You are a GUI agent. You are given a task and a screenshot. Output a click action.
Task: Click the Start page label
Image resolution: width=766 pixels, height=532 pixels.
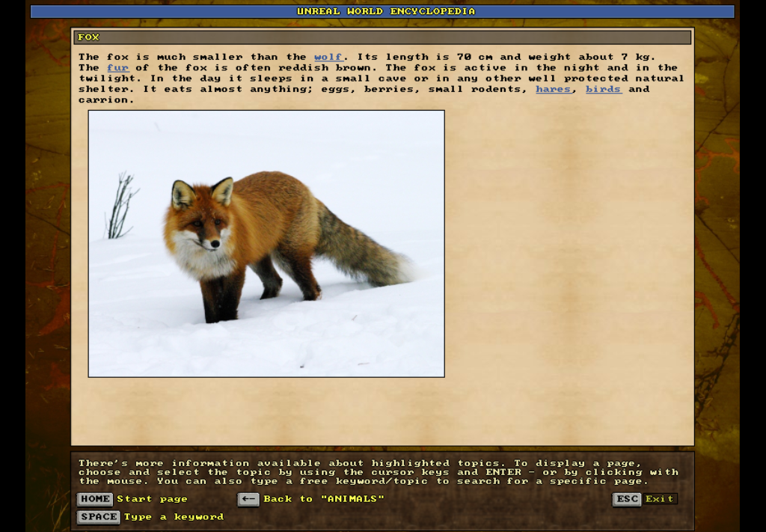click(x=152, y=499)
